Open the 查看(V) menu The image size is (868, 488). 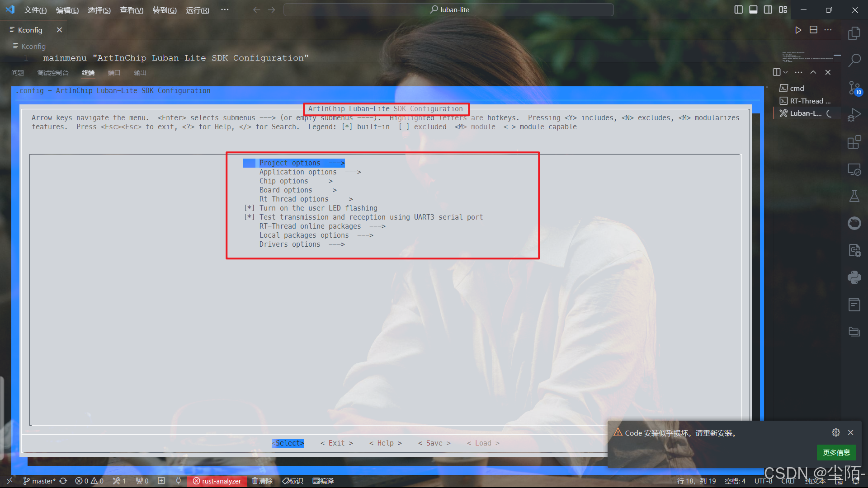(x=131, y=10)
